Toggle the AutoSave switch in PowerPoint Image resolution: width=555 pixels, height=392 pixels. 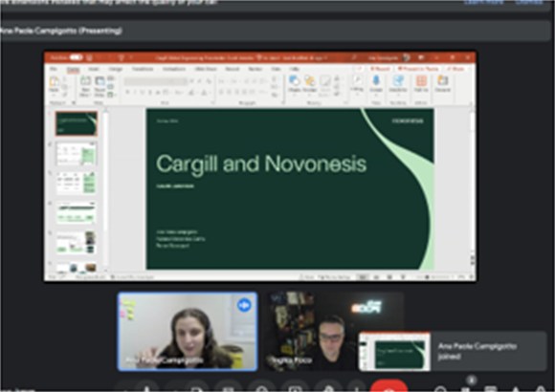point(76,57)
